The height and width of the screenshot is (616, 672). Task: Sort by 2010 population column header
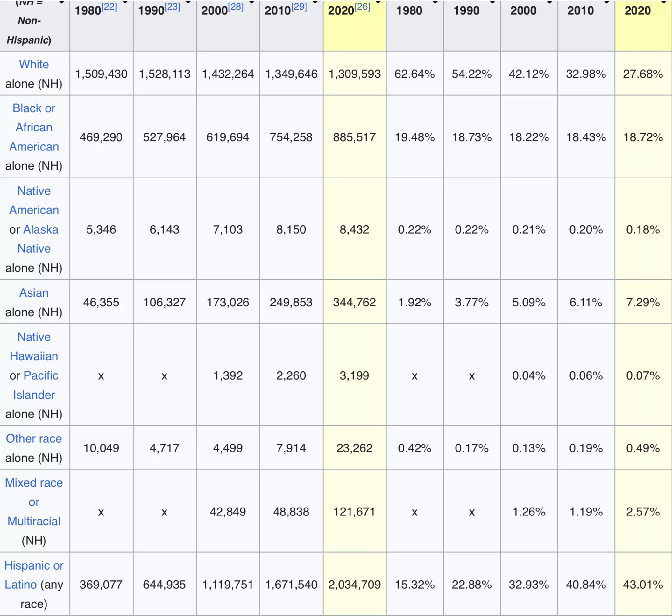[x=292, y=25]
